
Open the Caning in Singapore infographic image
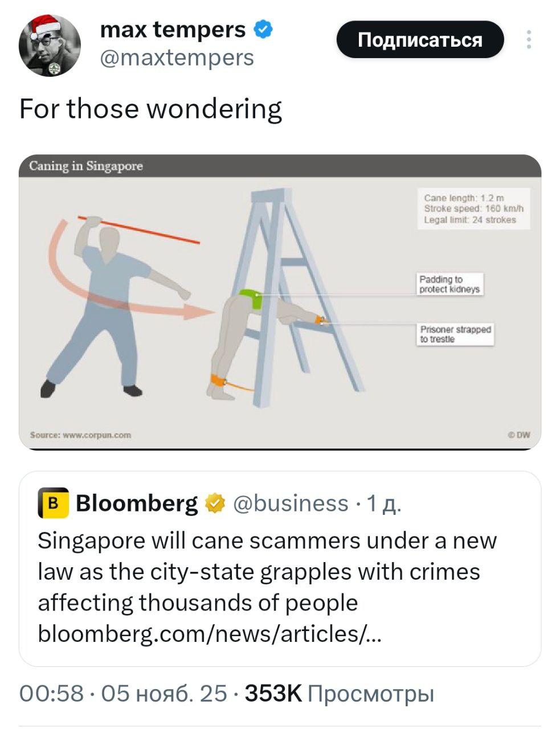click(280, 302)
